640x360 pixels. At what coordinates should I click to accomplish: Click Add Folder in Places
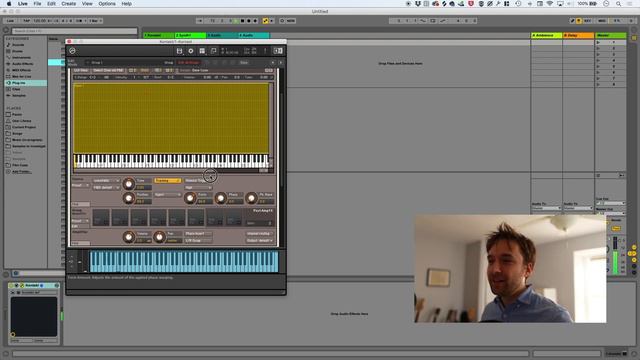(21, 171)
